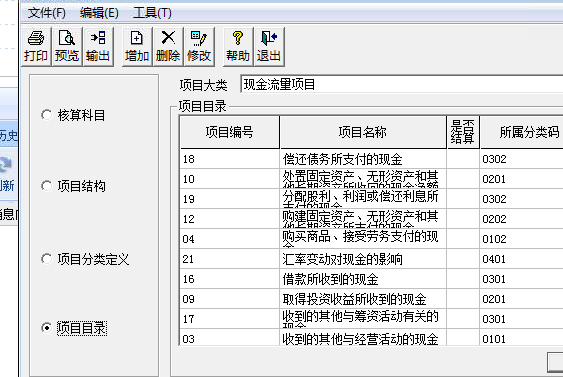This screenshot has height=377, width=563.
Task: Open 预览 (Preview) from the toolbar
Action: tap(67, 47)
